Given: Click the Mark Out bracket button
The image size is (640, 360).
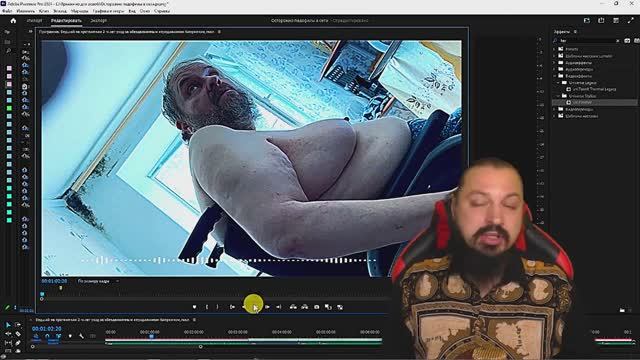Looking at the screenshot, I should tap(217, 307).
